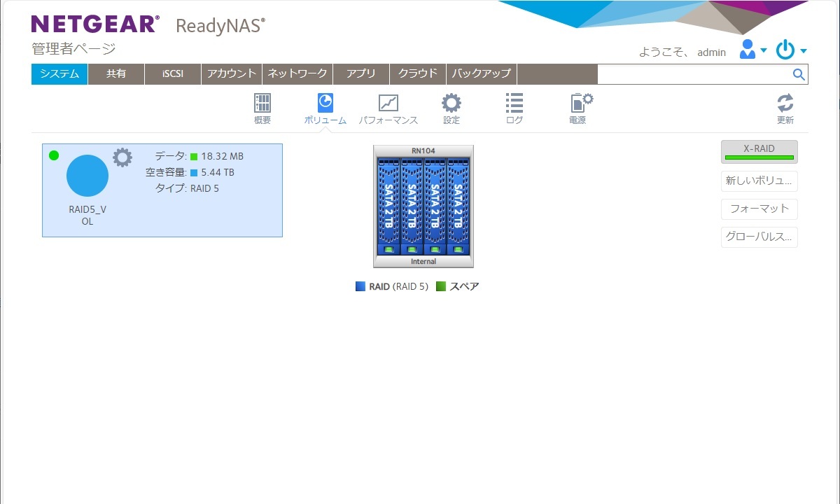Select the ボリューム volume icon
The width and height of the screenshot is (840, 504).
click(325, 104)
